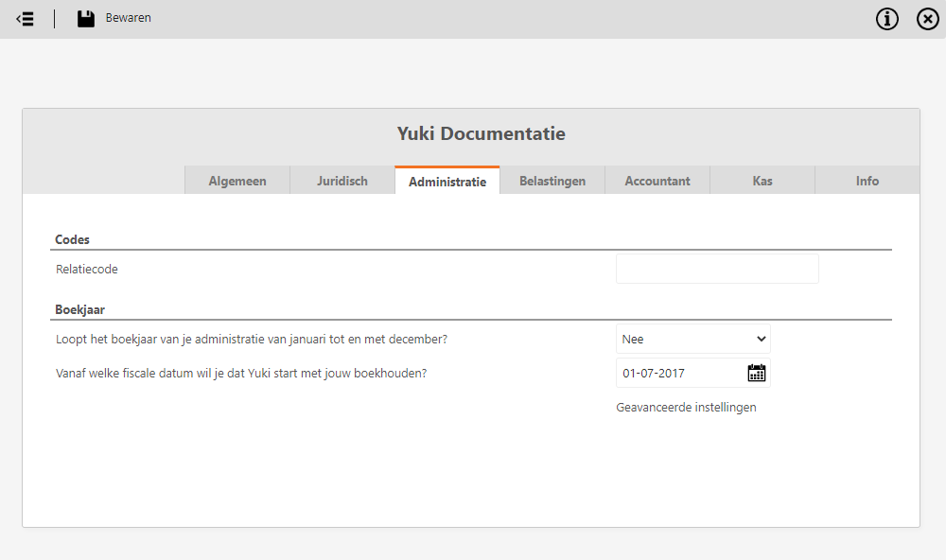Image resolution: width=946 pixels, height=560 pixels.
Task: Click the Yuki Documentatie title
Action: point(481,133)
